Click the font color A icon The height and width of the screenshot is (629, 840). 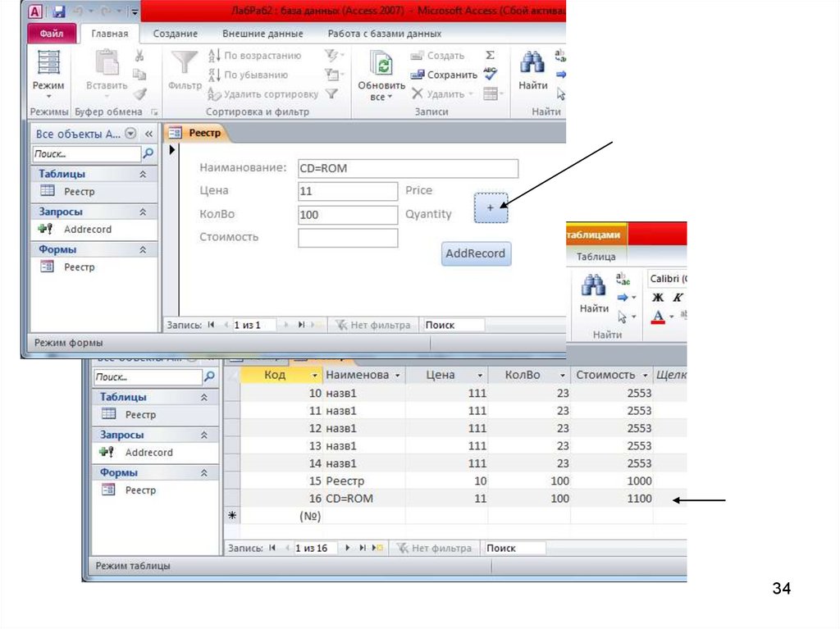tap(657, 317)
